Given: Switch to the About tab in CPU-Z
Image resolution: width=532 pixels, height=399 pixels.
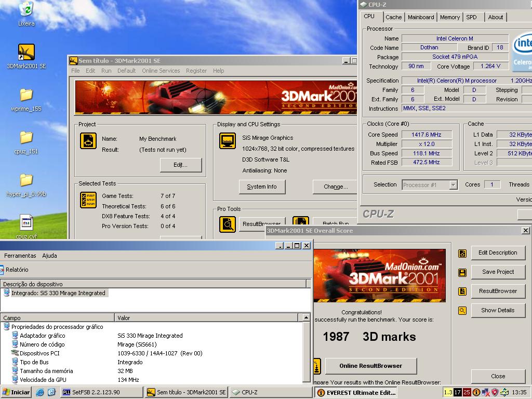Looking at the screenshot, I should tap(495, 17).
